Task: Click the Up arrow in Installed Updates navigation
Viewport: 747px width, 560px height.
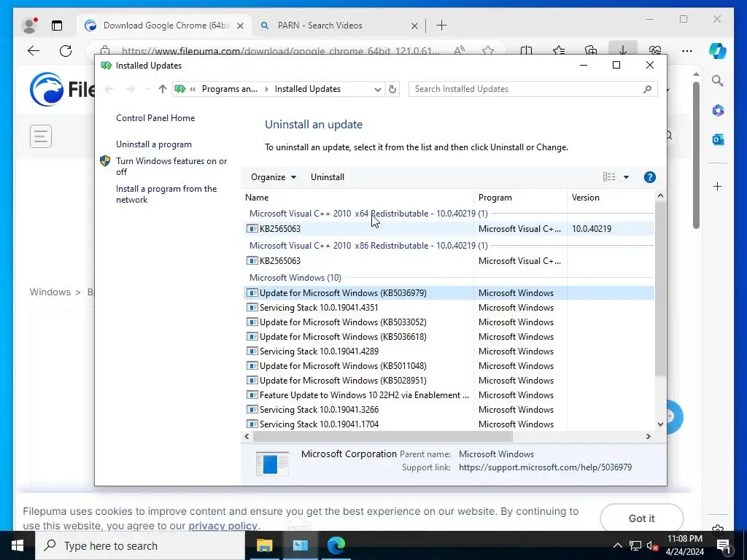Action: click(163, 89)
